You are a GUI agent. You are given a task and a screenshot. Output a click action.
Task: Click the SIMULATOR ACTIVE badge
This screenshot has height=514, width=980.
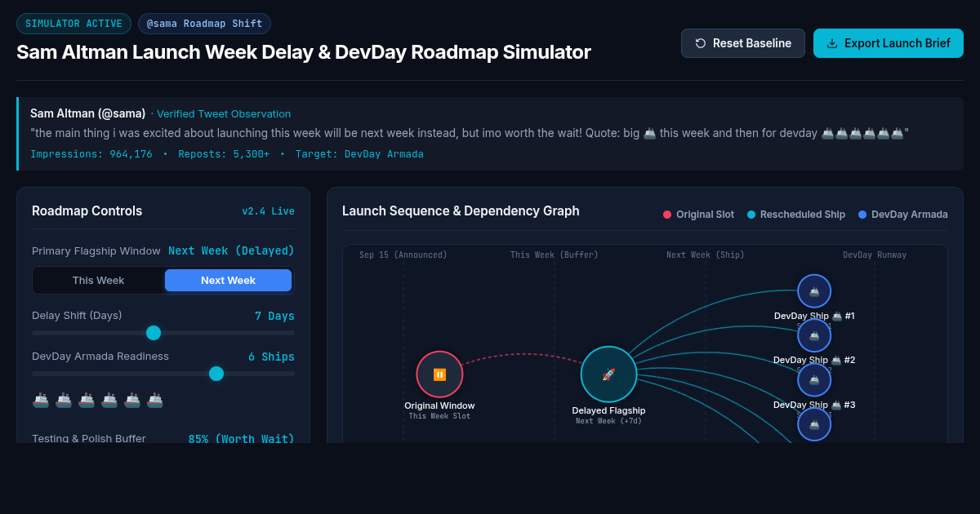73,24
